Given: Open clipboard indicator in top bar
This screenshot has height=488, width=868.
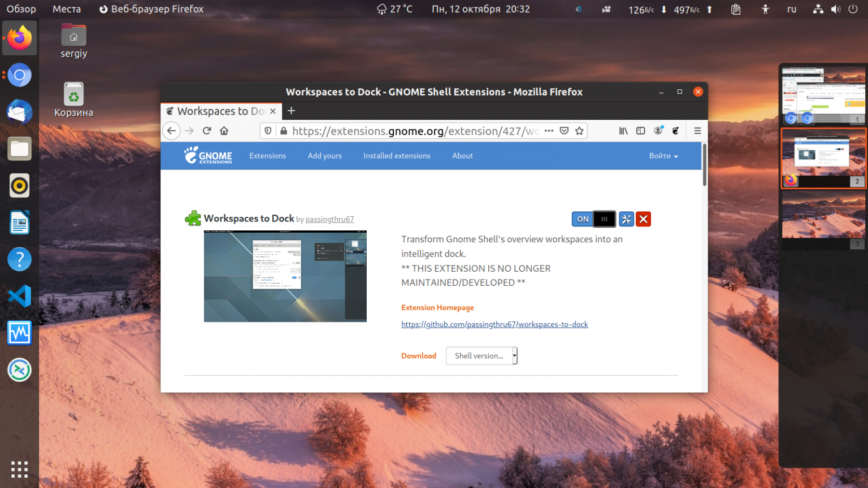Looking at the screenshot, I should click(736, 9).
